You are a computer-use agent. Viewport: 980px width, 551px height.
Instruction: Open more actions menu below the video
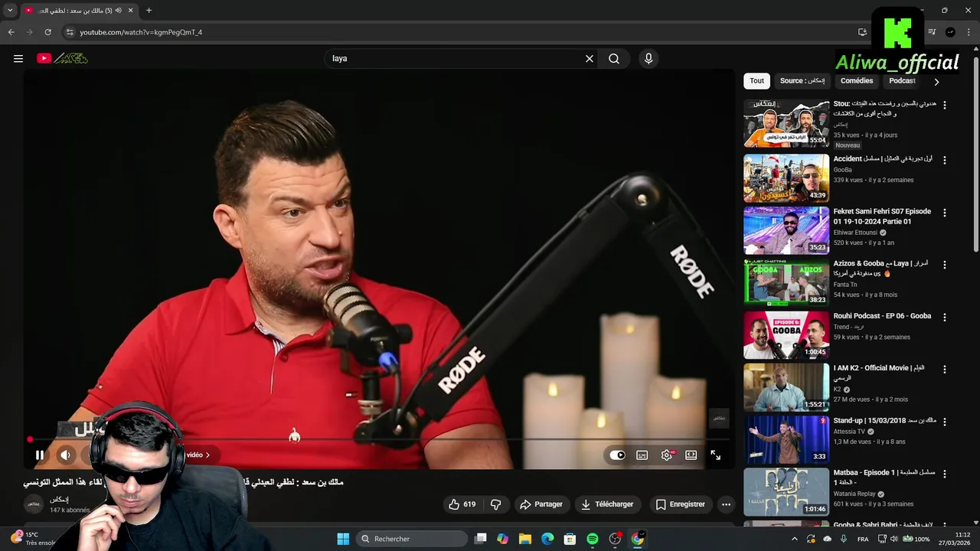click(x=726, y=504)
